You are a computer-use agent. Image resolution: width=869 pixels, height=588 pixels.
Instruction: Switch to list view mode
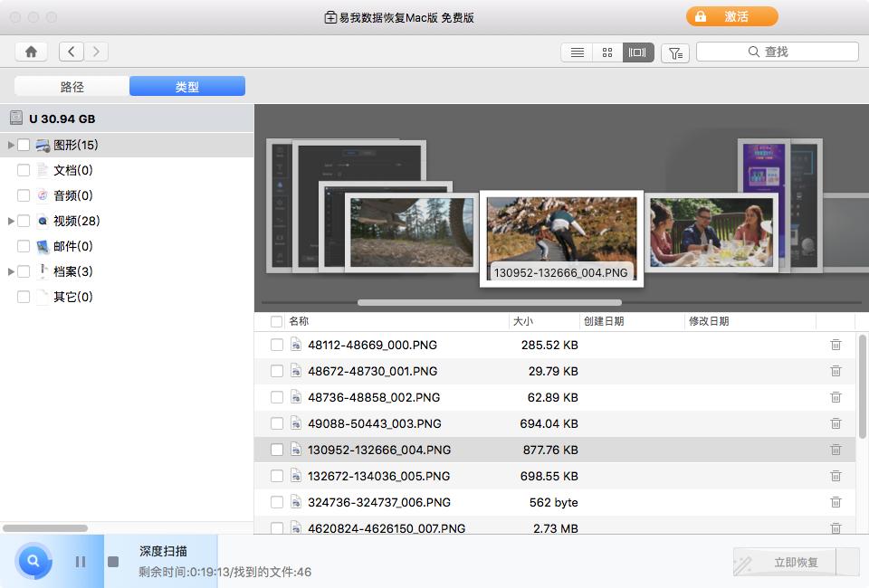[x=577, y=52]
